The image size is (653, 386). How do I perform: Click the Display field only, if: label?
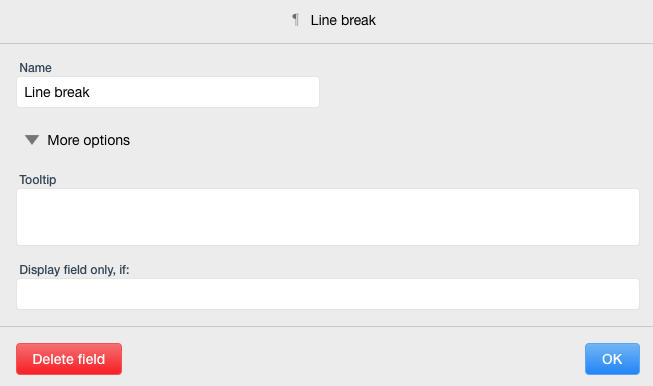[74, 270]
